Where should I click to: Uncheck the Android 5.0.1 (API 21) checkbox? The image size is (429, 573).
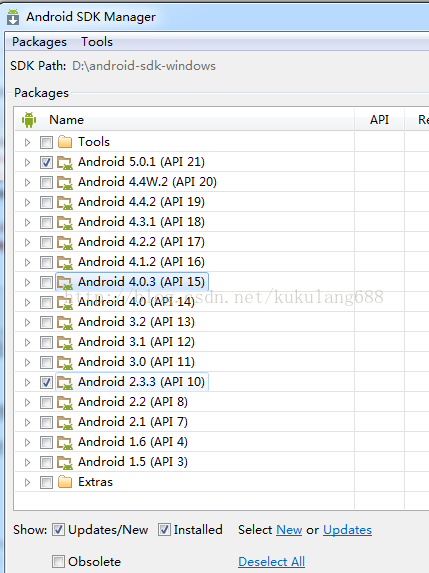46,162
